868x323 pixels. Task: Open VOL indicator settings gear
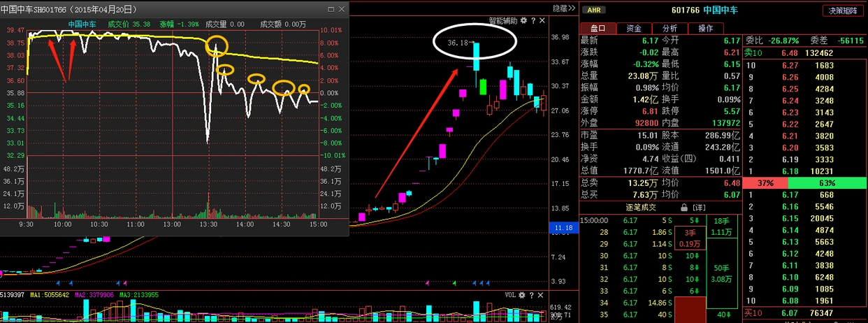pyautogui.click(x=521, y=296)
